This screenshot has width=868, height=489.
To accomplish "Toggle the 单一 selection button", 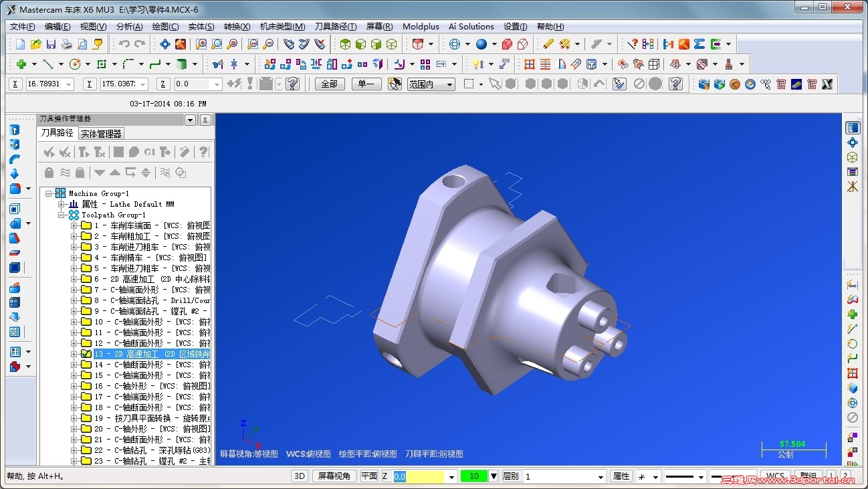I will [366, 84].
